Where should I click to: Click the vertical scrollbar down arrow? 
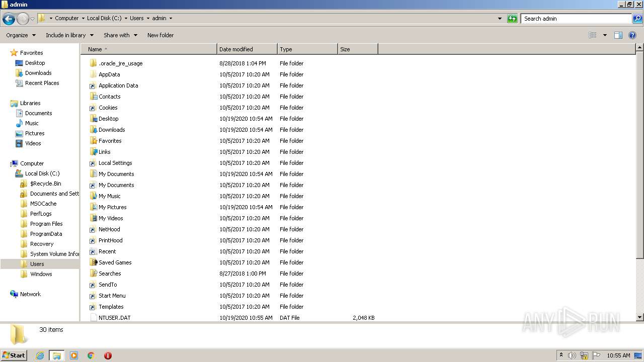click(639, 317)
